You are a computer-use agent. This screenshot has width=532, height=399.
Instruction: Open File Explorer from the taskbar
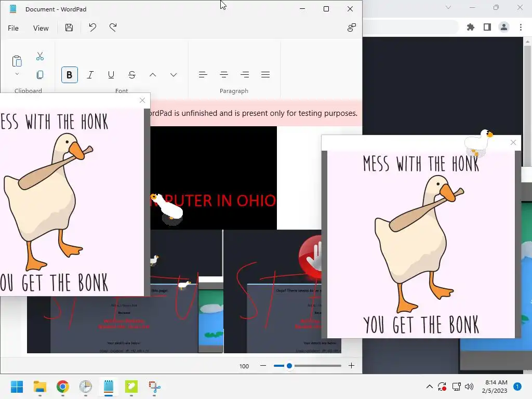click(x=39, y=387)
